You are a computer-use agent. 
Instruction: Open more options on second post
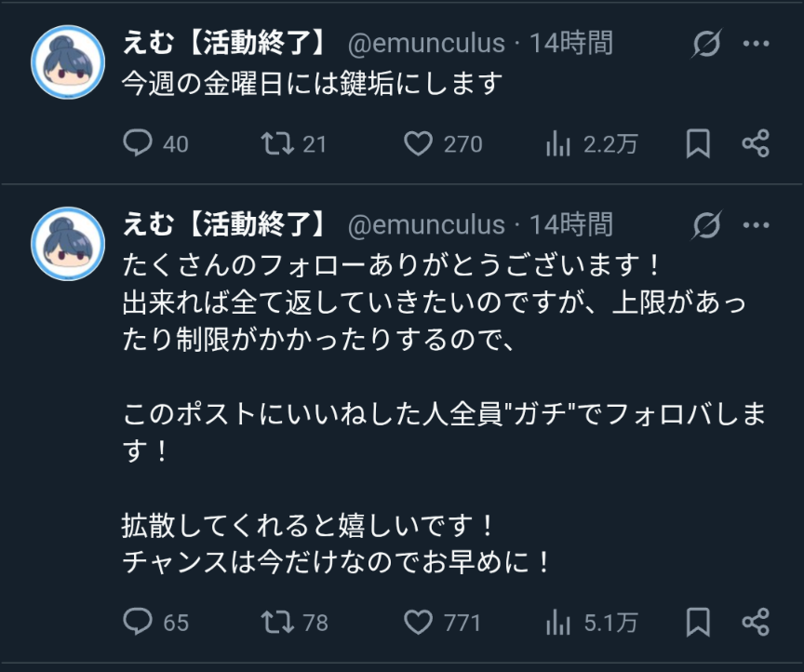[756, 224]
